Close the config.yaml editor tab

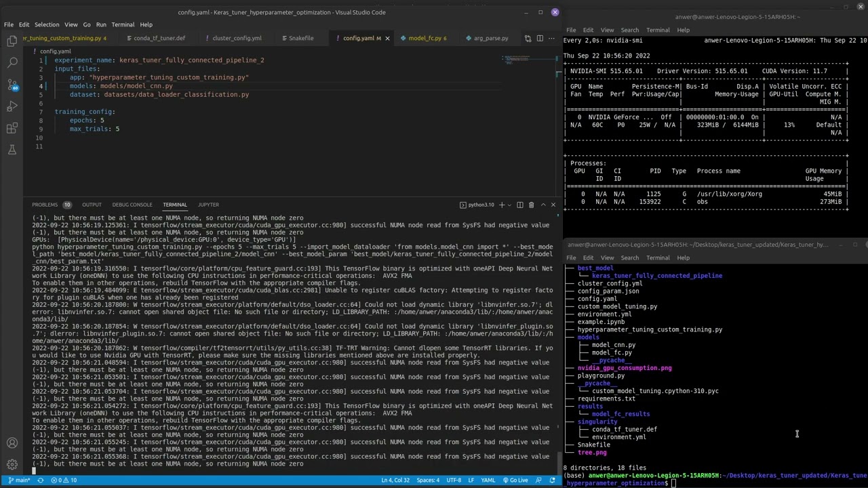pos(387,38)
